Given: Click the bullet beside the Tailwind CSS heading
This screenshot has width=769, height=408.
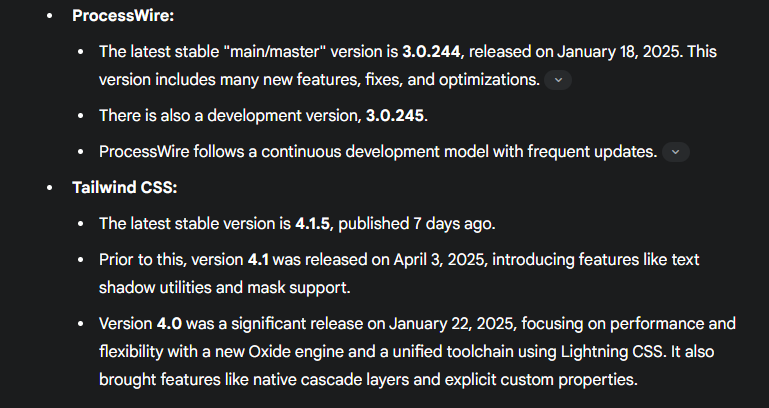Looking at the screenshot, I should tap(49, 187).
